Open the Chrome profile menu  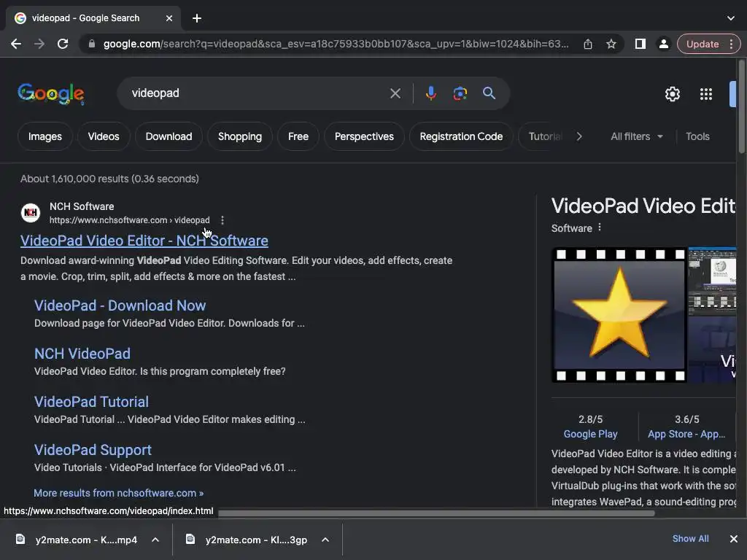[x=663, y=44]
